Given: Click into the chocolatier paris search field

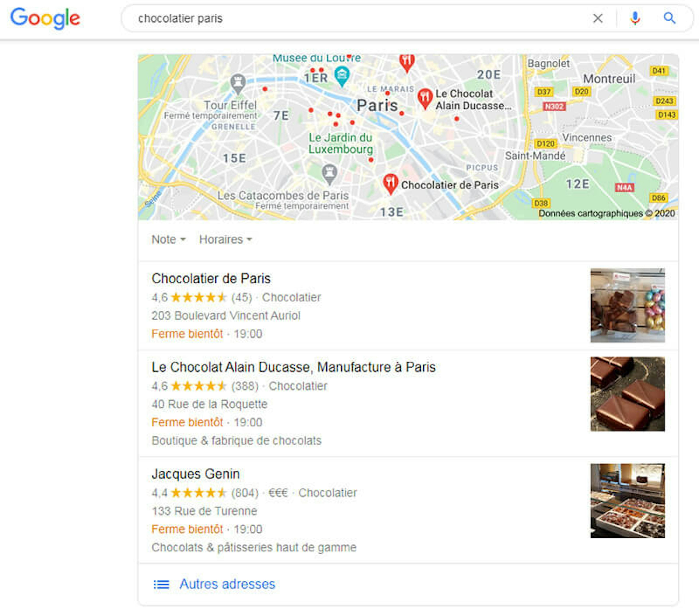Looking at the screenshot, I should (356, 18).
